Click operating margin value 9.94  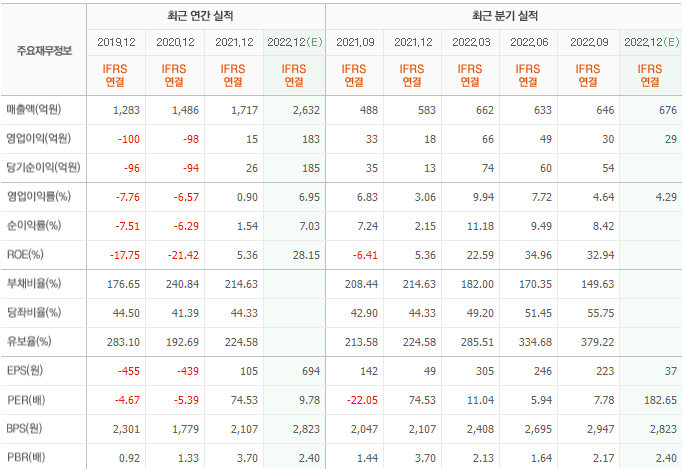(x=483, y=197)
